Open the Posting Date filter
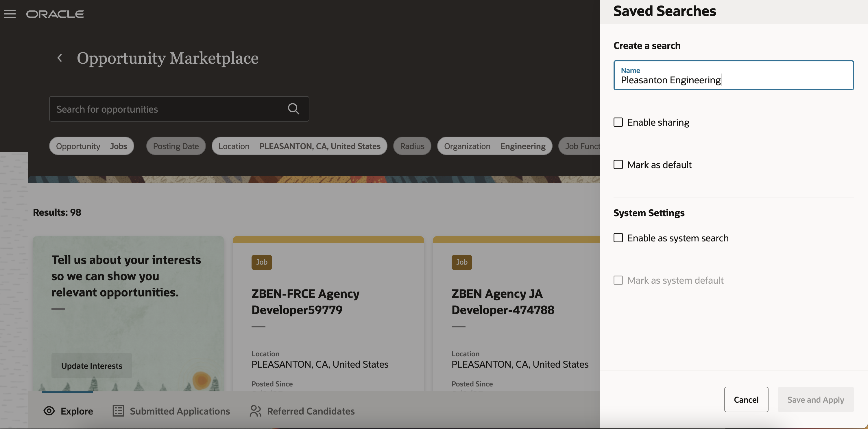The image size is (868, 429). (176, 146)
